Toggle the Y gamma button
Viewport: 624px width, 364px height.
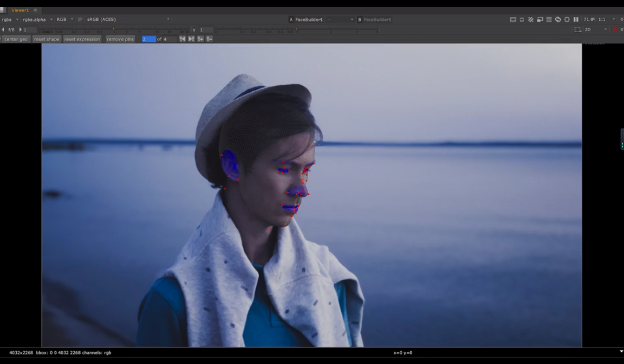click(x=194, y=30)
